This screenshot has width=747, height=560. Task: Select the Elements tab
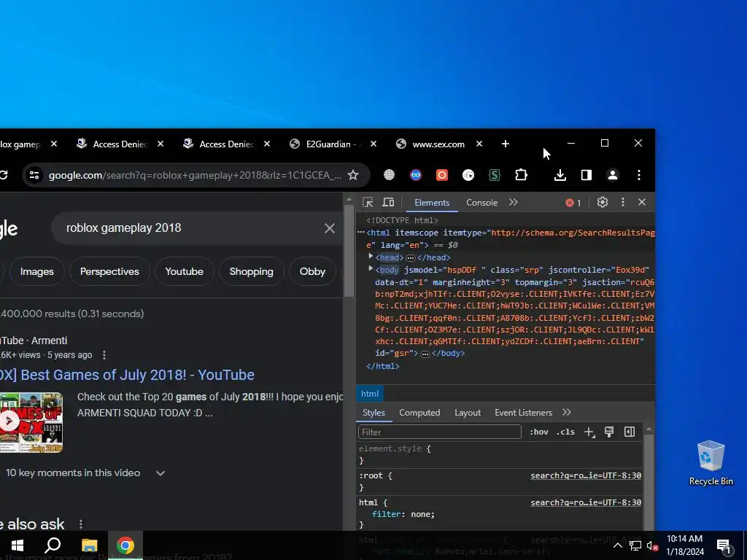[432, 203]
